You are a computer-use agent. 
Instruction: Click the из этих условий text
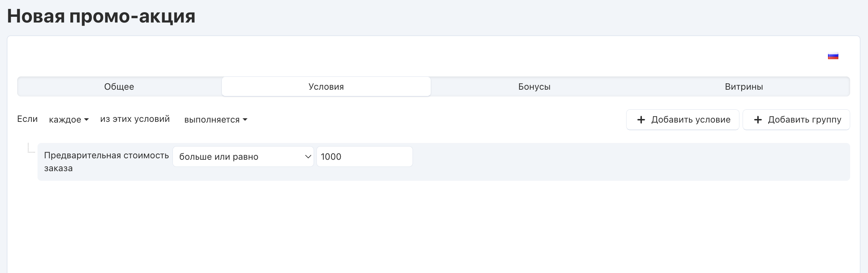[x=135, y=119]
